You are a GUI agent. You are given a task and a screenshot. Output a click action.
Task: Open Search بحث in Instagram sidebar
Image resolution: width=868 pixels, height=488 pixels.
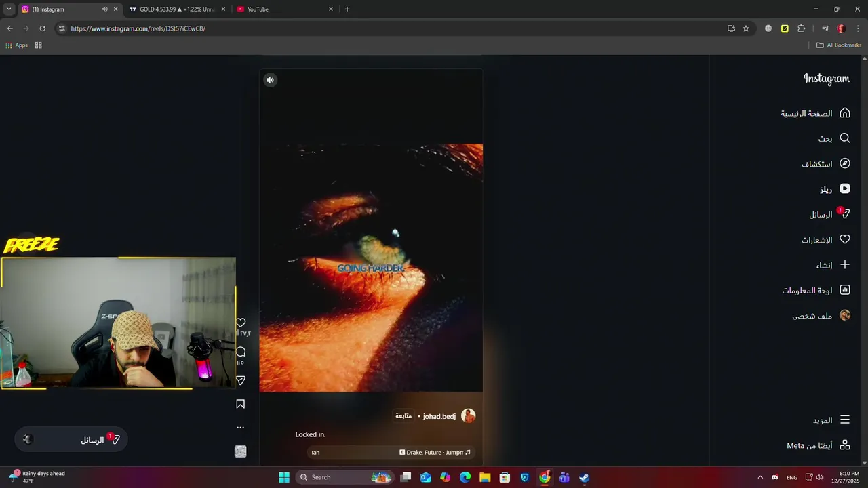pos(833,138)
